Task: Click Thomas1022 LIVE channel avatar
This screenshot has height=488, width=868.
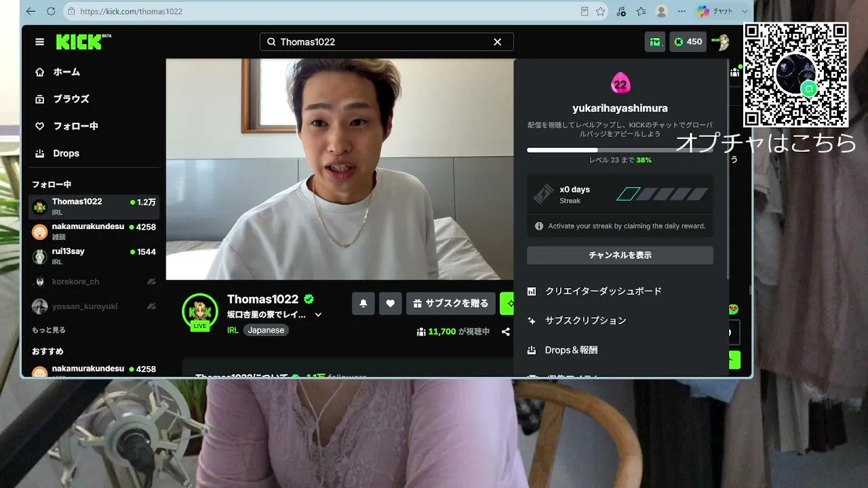Action: pyautogui.click(x=200, y=312)
